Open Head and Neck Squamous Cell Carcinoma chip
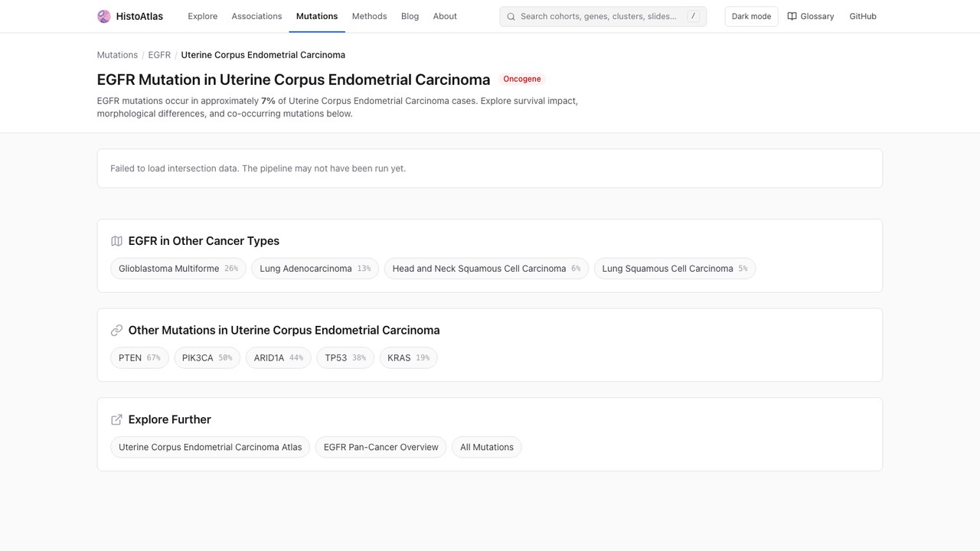The height and width of the screenshot is (551, 980). click(486, 269)
